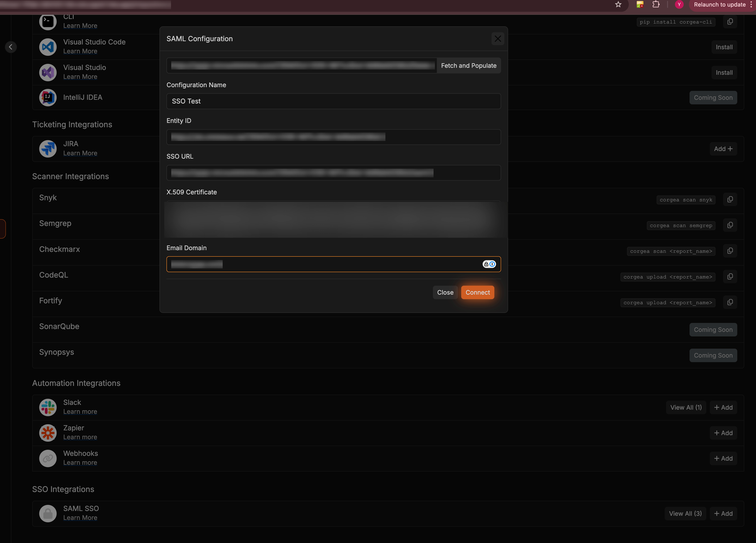Screen dimensions: 756x543
Task: Add a Webhooks integration
Action: (723, 458)
